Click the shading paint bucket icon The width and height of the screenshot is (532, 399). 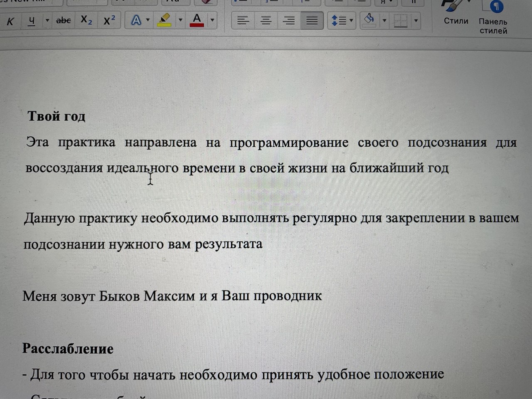369,20
